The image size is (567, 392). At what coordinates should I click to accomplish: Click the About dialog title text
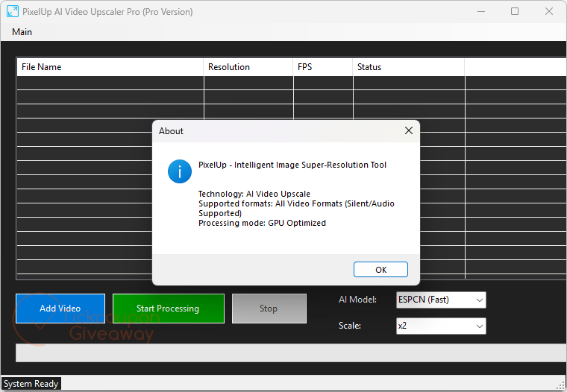pos(171,131)
